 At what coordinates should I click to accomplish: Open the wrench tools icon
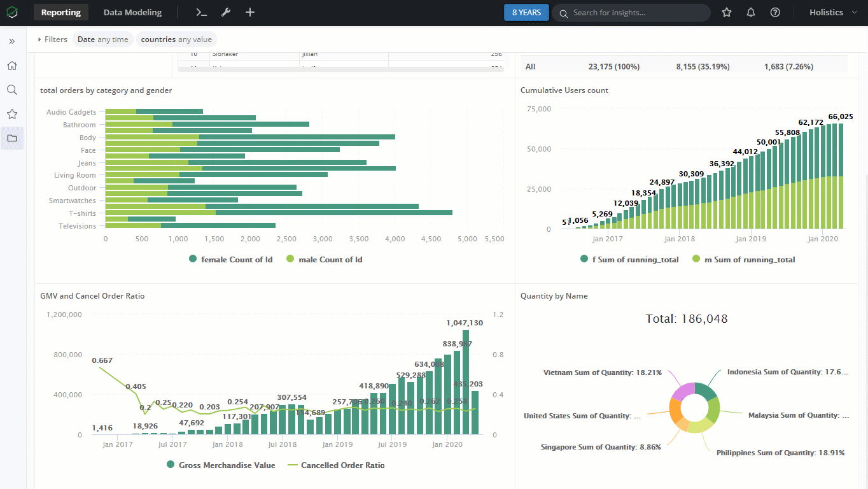[x=226, y=12]
